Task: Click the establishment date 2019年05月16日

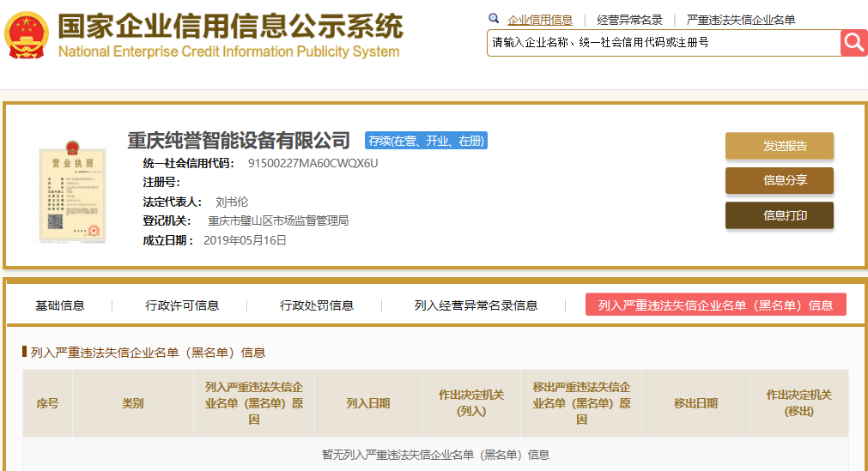Action: click(x=245, y=240)
